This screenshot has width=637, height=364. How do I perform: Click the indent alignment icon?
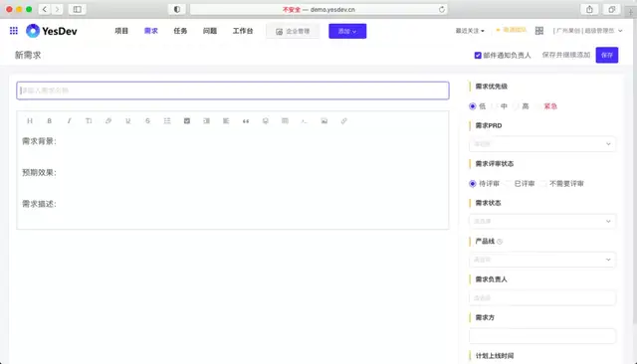coord(206,121)
